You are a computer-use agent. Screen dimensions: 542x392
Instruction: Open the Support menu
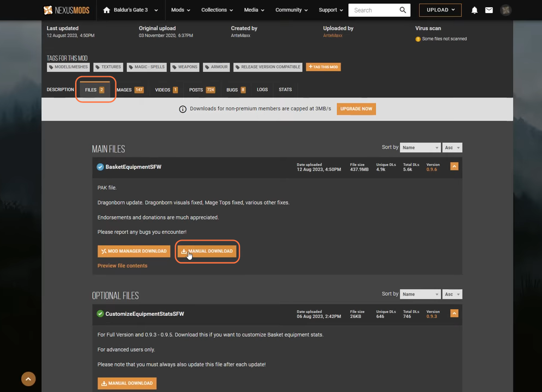click(331, 10)
